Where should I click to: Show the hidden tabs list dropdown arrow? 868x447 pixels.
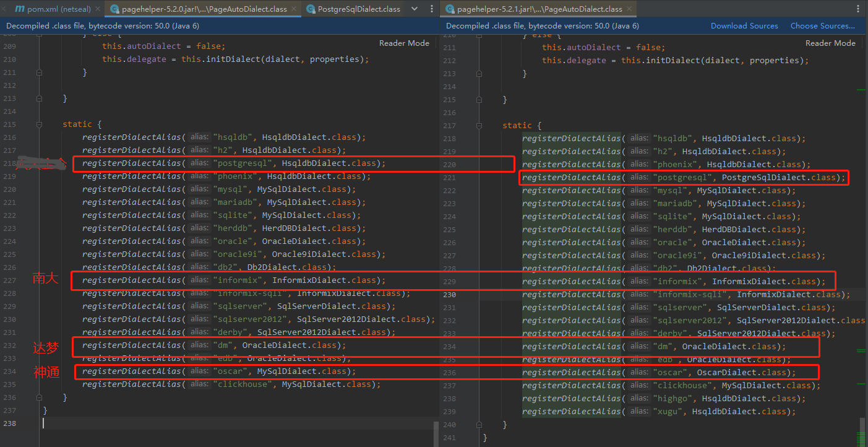point(415,9)
